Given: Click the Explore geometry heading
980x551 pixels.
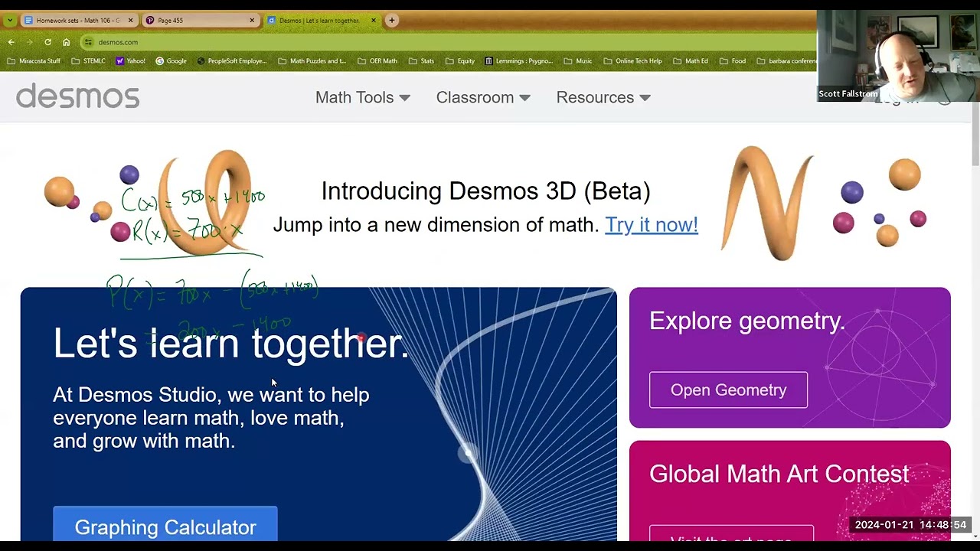Looking at the screenshot, I should [746, 321].
